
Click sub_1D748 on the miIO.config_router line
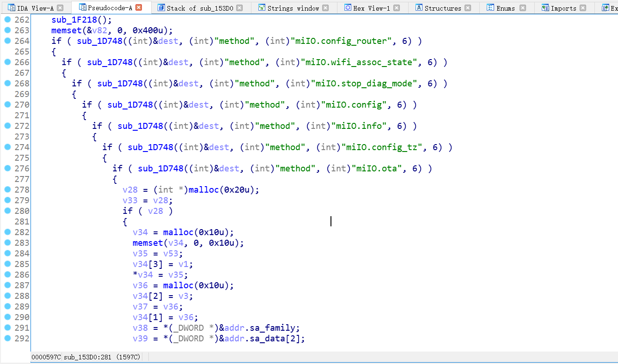97,41
